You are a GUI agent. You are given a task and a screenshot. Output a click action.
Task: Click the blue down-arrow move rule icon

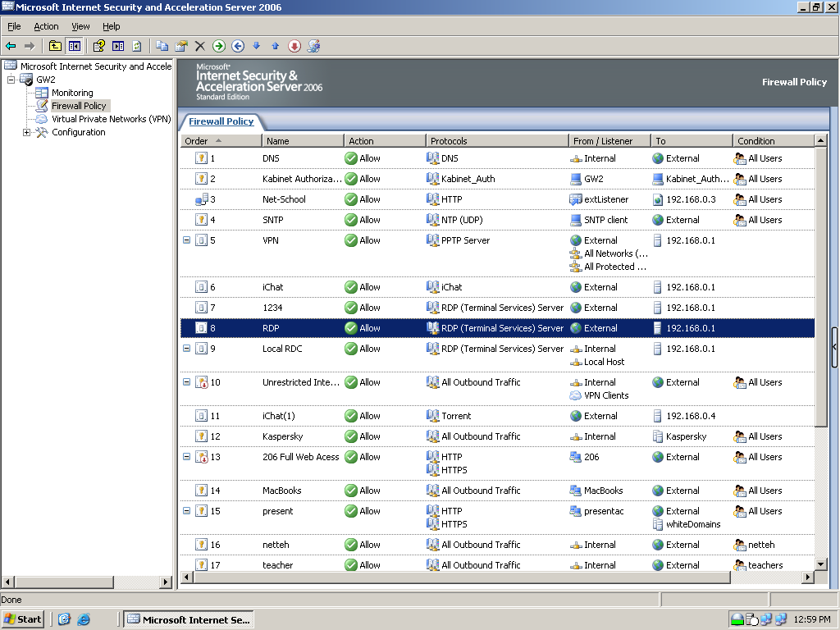click(x=256, y=46)
